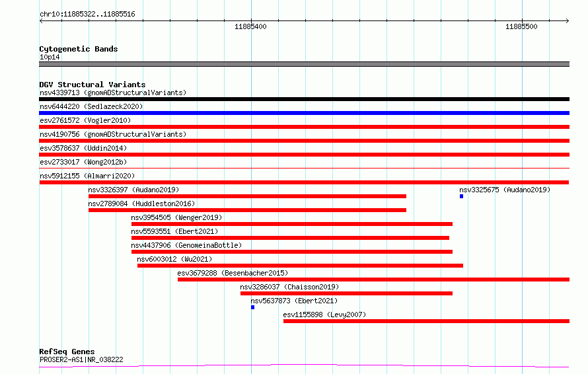Click the left arrow of the ruler
This screenshot has width=588, height=374.
(41, 21)
